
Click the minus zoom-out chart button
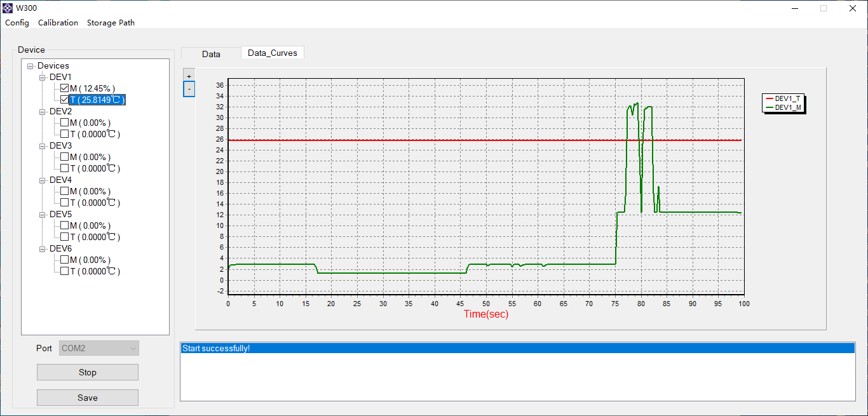pos(189,90)
